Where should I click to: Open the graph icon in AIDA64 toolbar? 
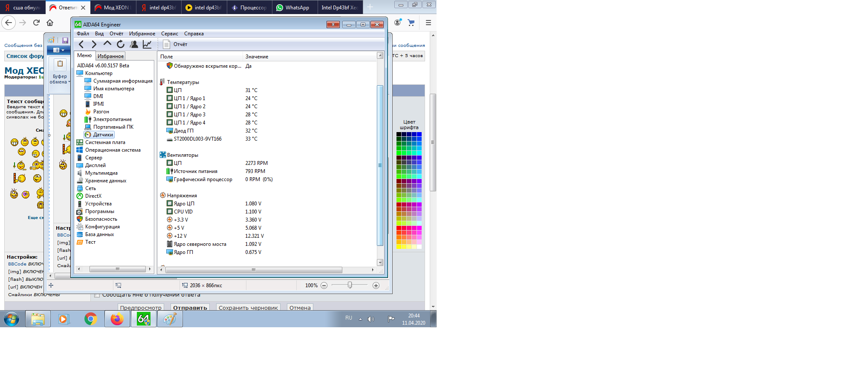click(147, 44)
